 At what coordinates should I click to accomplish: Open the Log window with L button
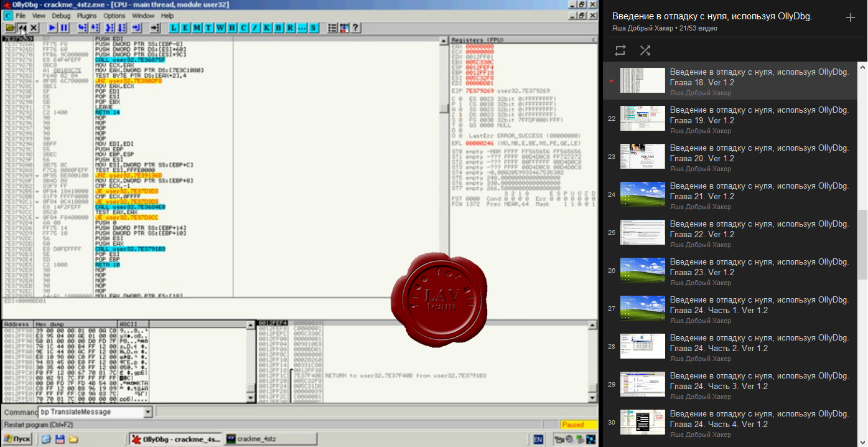click(174, 27)
